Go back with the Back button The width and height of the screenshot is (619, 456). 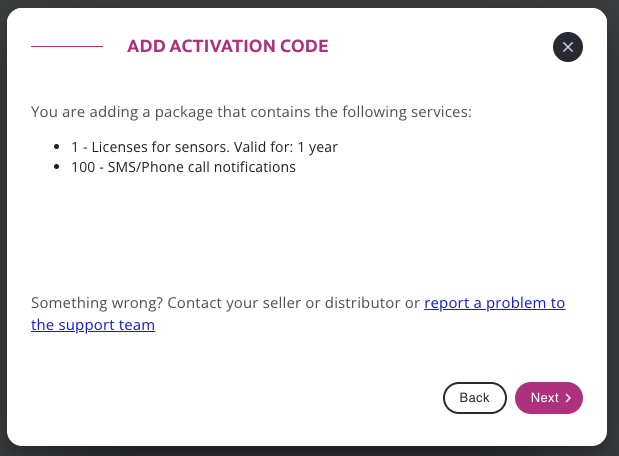[474, 398]
